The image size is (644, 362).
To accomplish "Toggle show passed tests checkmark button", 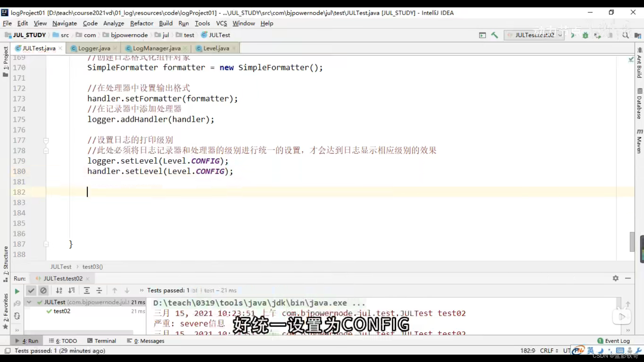I will coord(31,290).
